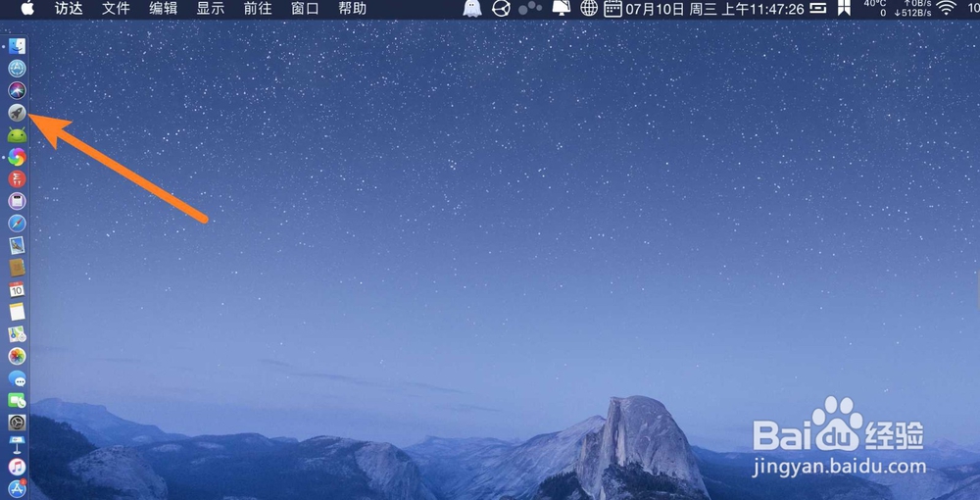Open the 访达 menu
This screenshot has width=980, height=500.
[x=70, y=9]
